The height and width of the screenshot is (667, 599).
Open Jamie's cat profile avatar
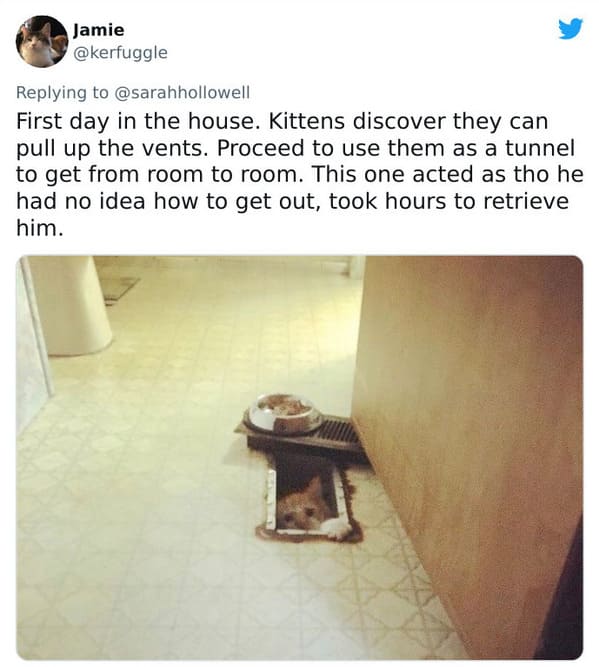(42, 42)
